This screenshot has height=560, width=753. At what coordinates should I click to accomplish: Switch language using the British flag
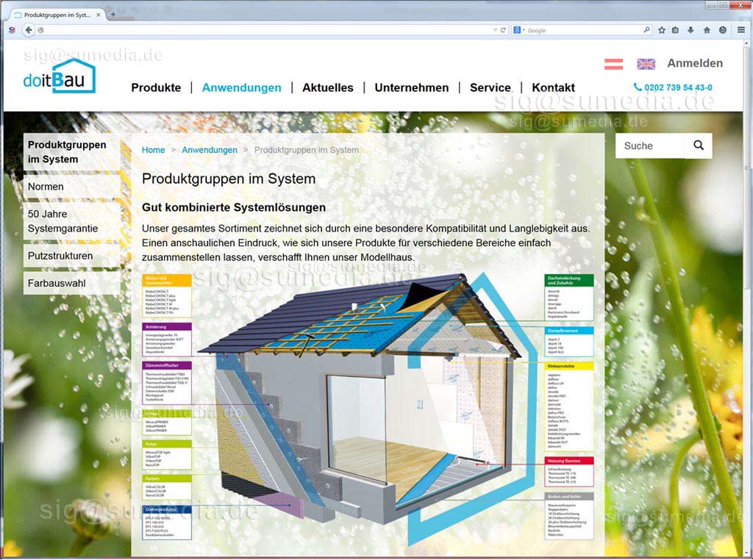pos(646,64)
